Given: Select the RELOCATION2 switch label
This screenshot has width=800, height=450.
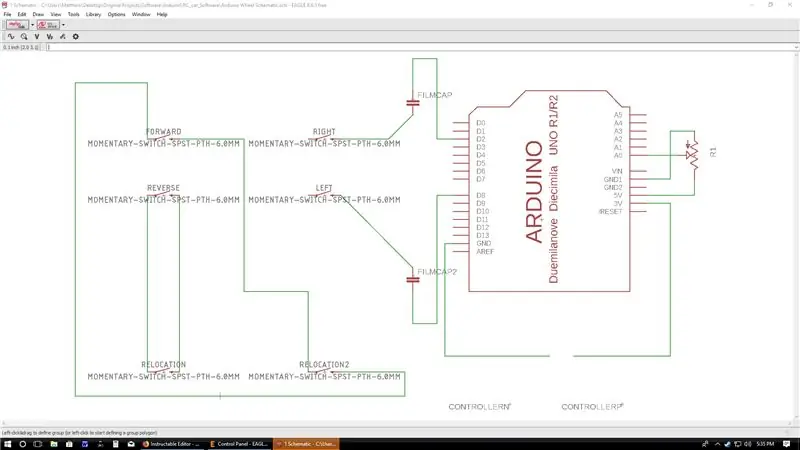Looking at the screenshot, I should (324, 365).
